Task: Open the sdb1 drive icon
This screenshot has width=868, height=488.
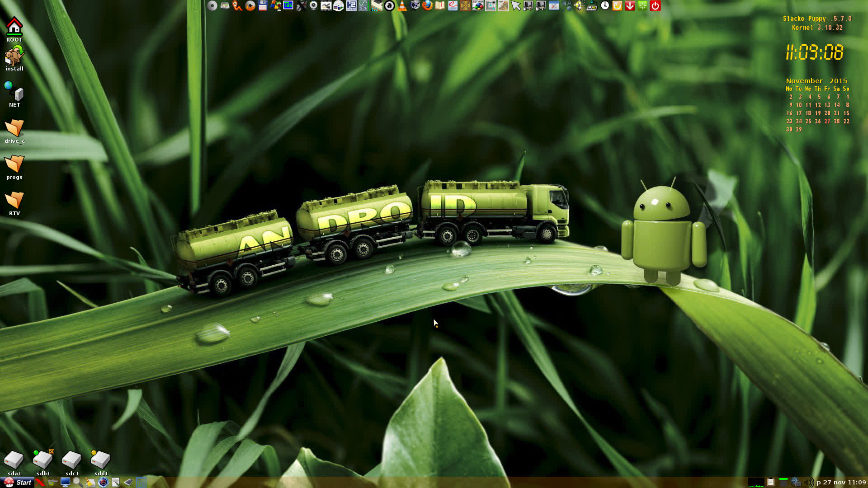Action: (x=43, y=463)
